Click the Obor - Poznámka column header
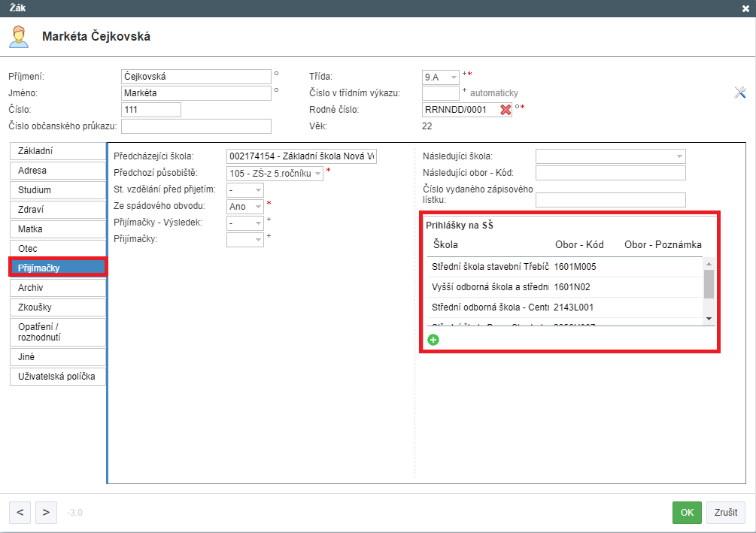The height and width of the screenshot is (533, 756). click(x=663, y=245)
